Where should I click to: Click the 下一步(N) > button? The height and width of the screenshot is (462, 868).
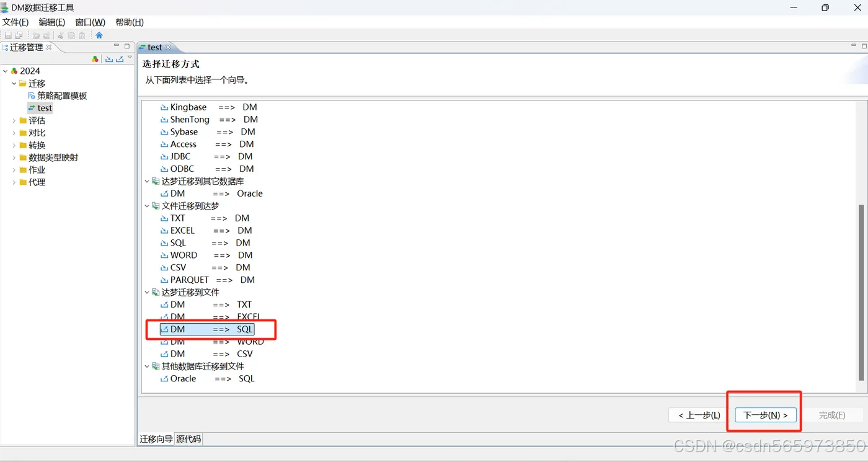click(x=765, y=415)
